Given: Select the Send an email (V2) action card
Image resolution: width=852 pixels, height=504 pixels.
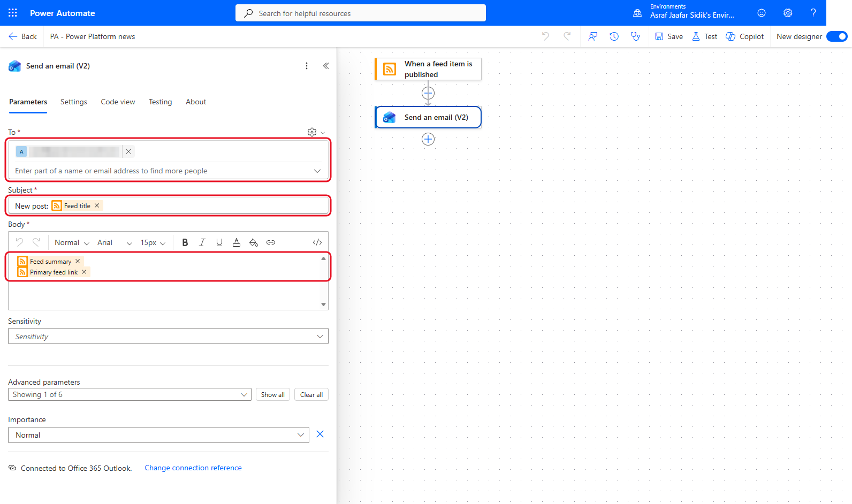Looking at the screenshot, I should click(x=428, y=117).
